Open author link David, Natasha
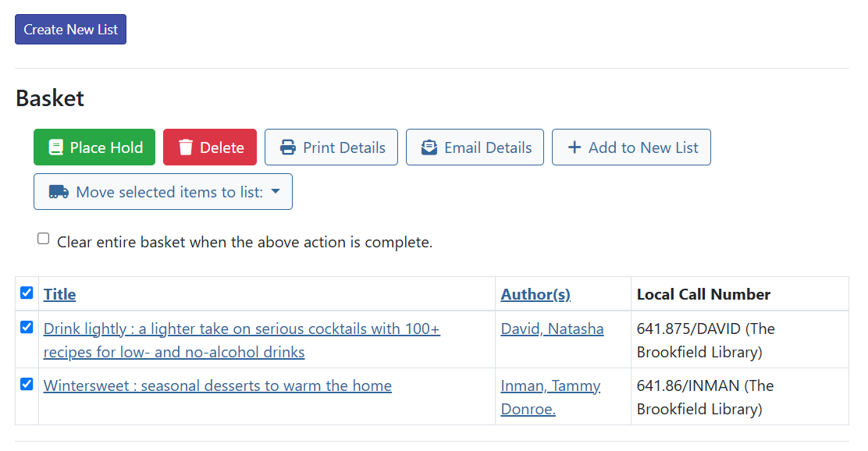 (552, 329)
